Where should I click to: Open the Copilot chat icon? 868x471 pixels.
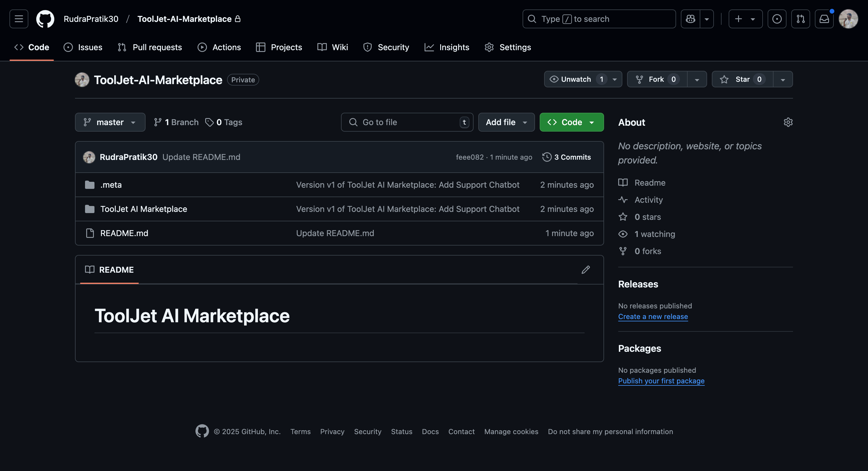691,19
